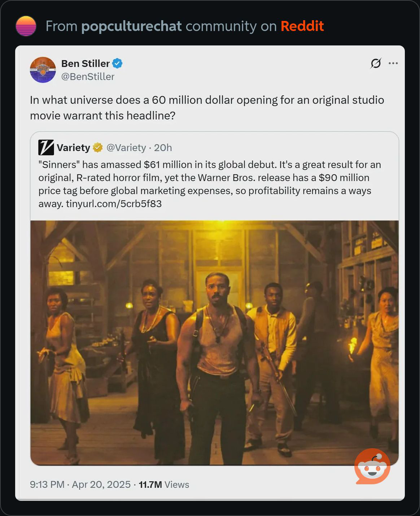Image resolution: width=420 pixels, height=516 pixels.
Task: Click the 11.7M Views count
Action: coord(164,484)
